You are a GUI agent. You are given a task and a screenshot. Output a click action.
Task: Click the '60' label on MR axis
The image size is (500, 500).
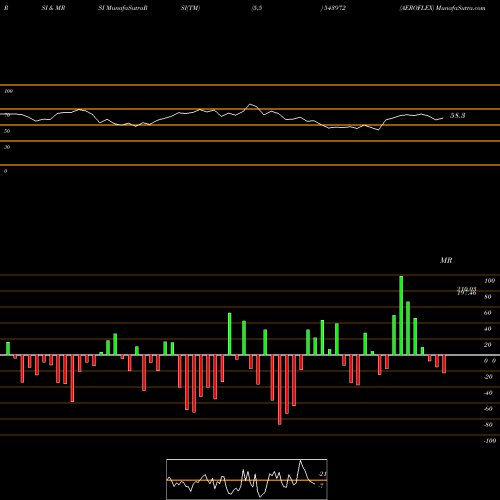click(x=488, y=313)
